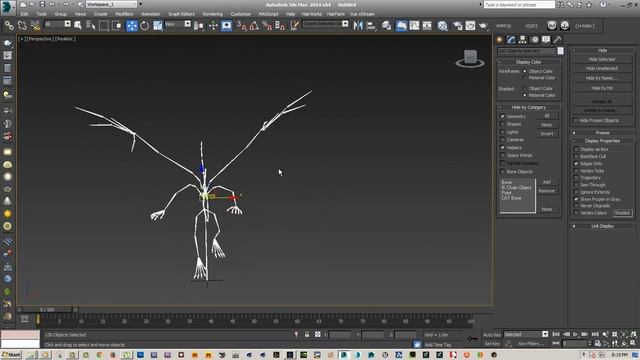Click the Unlink Selection tool

(x=22, y=26)
